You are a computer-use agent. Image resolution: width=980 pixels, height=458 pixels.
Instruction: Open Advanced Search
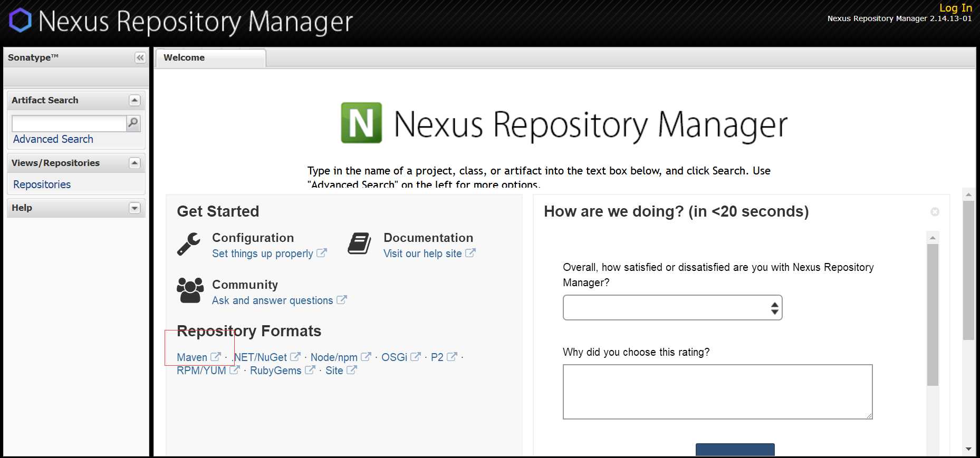[53, 139]
